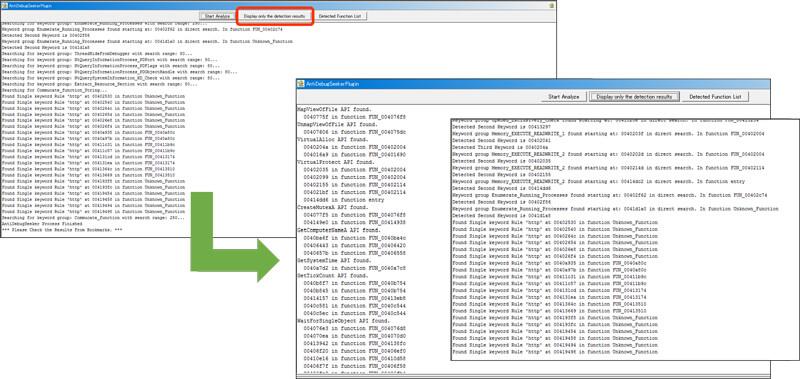Click Display only the detection results in front window
Screen dimensions: 800x379
pos(634,97)
